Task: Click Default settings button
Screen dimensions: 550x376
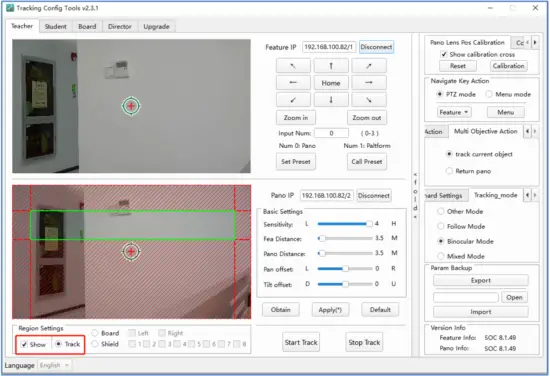Action: 380,310
